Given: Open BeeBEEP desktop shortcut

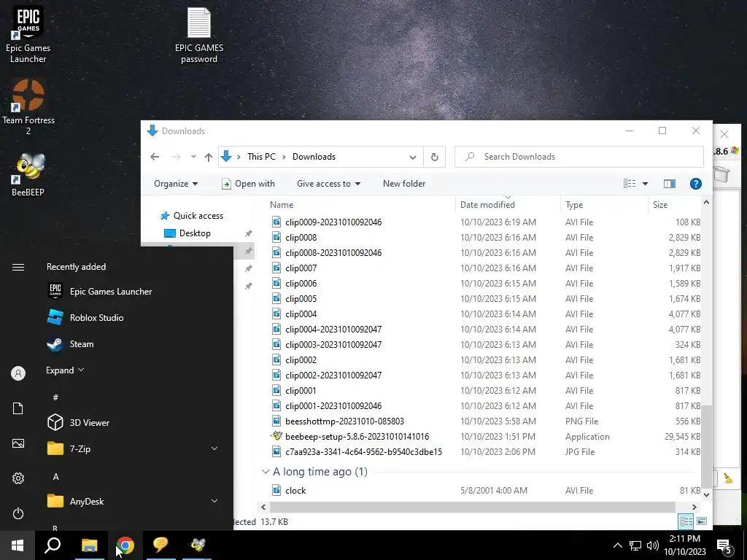Looking at the screenshot, I should click(28, 174).
